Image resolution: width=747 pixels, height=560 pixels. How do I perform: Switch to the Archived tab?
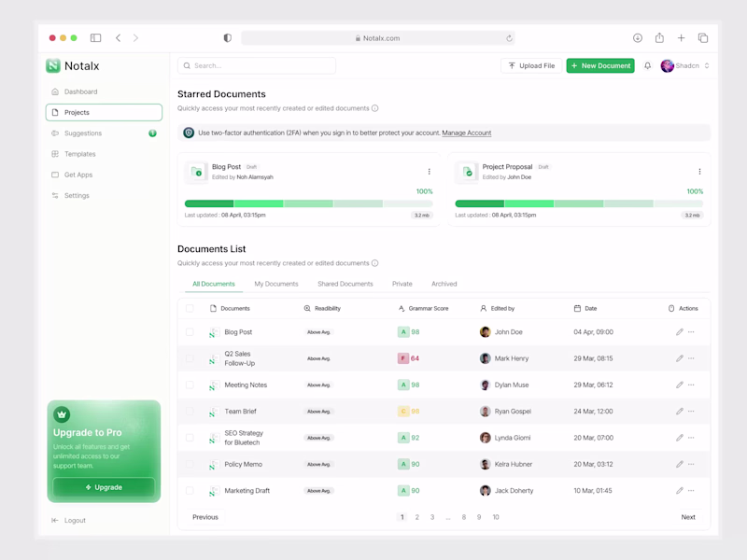click(x=444, y=284)
